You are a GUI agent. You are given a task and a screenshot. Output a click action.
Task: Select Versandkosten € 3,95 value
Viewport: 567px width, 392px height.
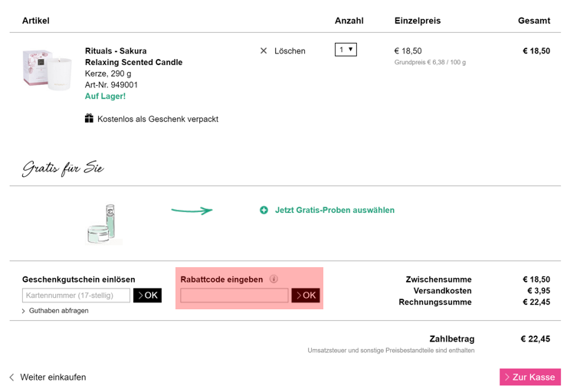point(539,290)
